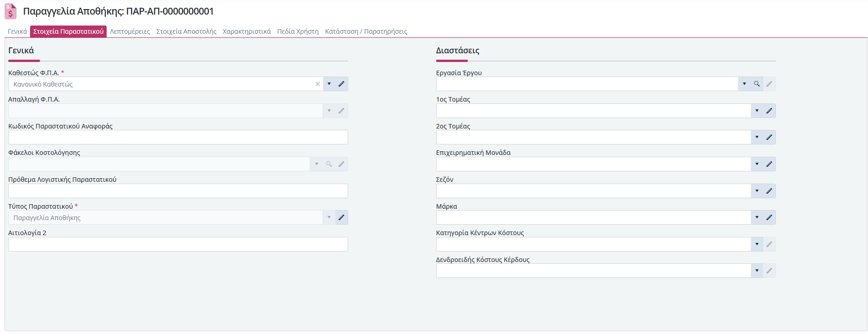Click the Πρόθεμα Λογιστικής Παραστατικού input
The height and width of the screenshot is (334, 868).
[178, 191]
